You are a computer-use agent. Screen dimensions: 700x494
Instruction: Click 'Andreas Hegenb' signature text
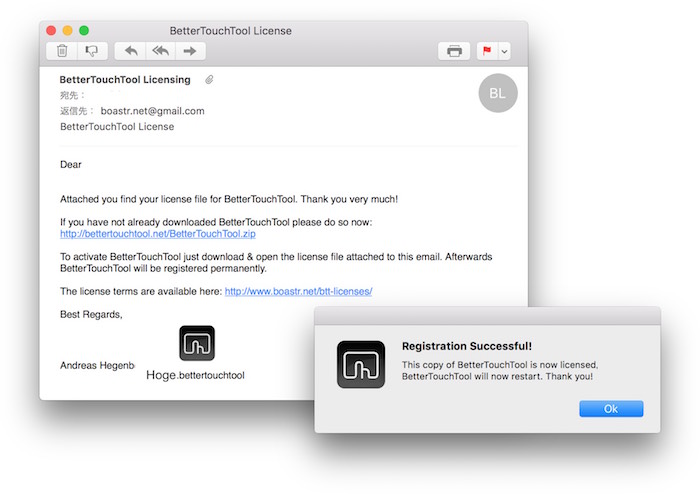(97, 365)
